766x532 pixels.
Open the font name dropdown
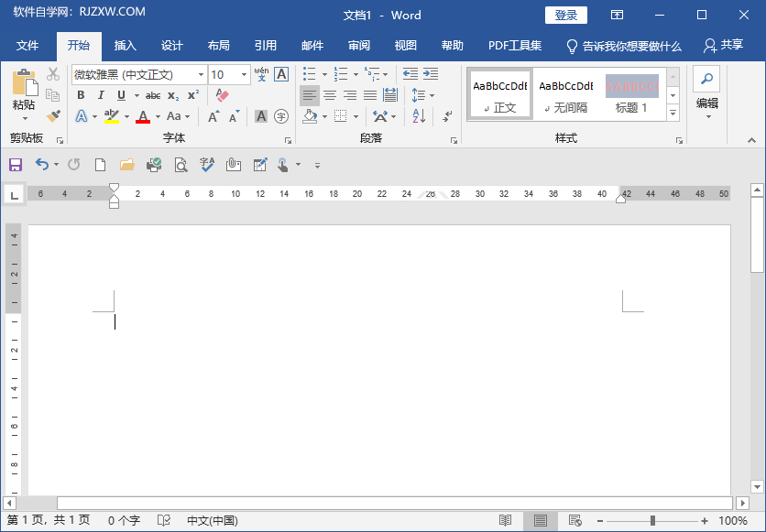[x=201, y=75]
